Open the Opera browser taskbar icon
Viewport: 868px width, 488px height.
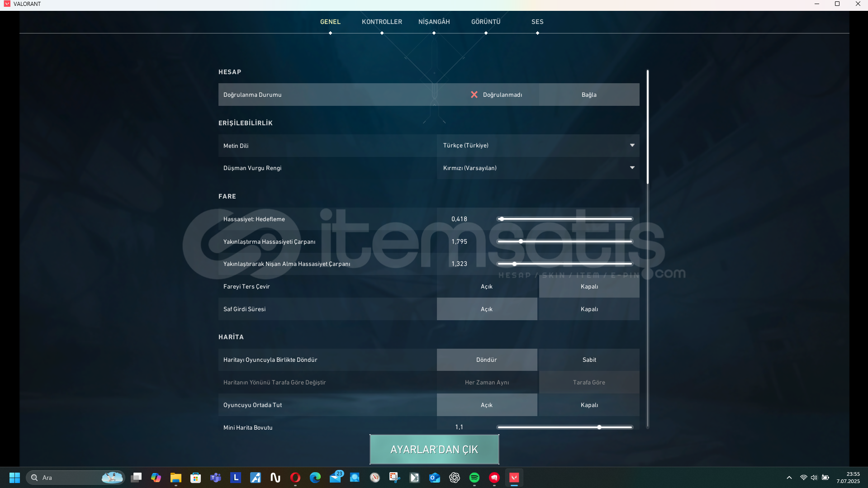295,478
